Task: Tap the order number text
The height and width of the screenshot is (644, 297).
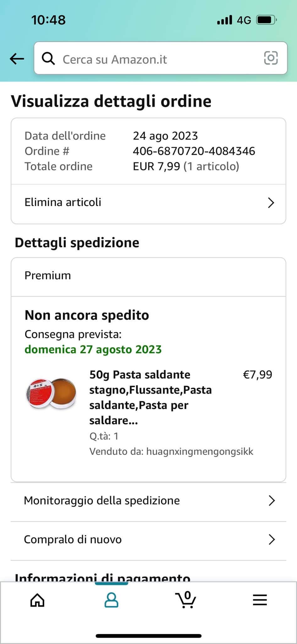Action: pyautogui.click(x=194, y=151)
